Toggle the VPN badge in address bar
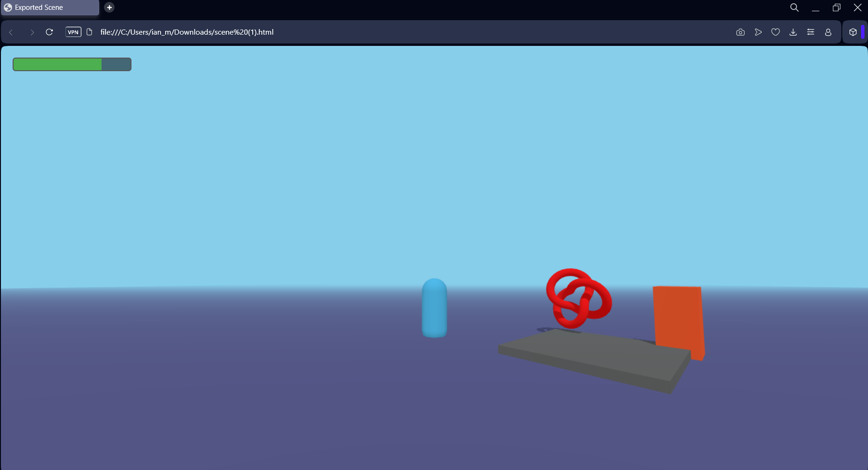This screenshot has width=868, height=470. [x=73, y=32]
